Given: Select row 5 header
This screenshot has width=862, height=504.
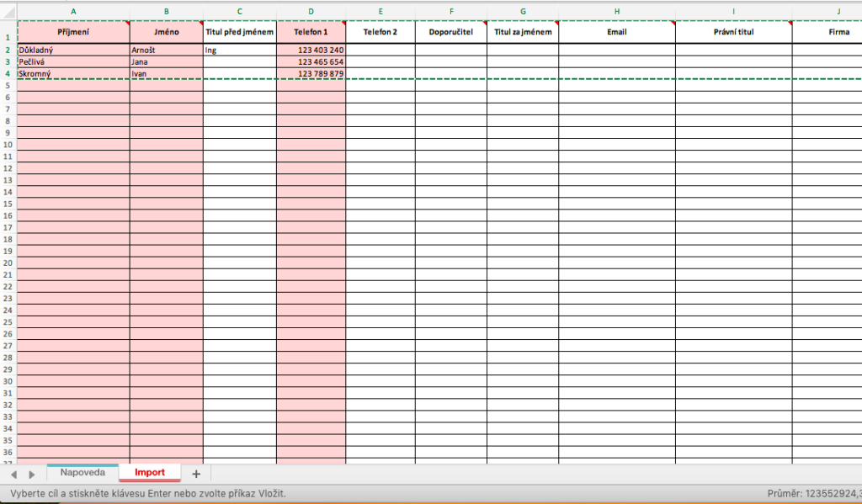Looking at the screenshot, I should [8, 86].
